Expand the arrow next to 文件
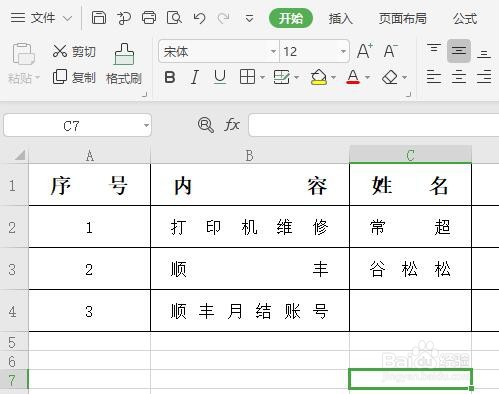 [x=68, y=18]
